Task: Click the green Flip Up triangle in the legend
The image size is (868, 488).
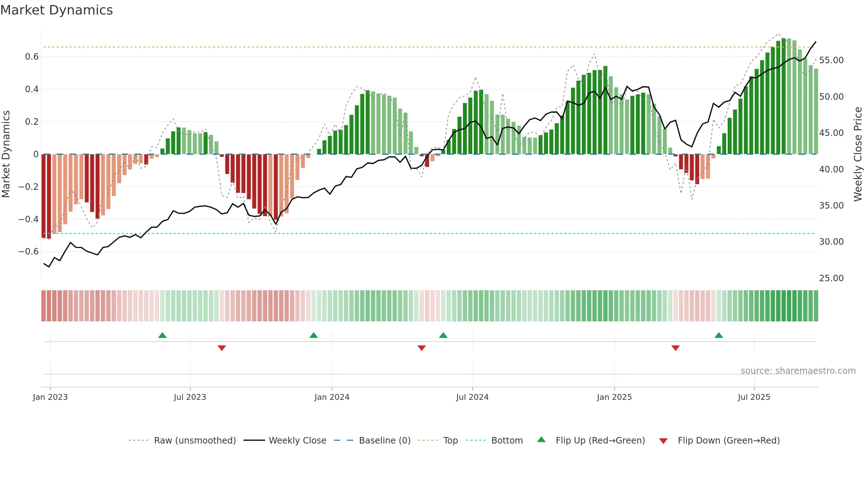Action: pyautogui.click(x=541, y=440)
